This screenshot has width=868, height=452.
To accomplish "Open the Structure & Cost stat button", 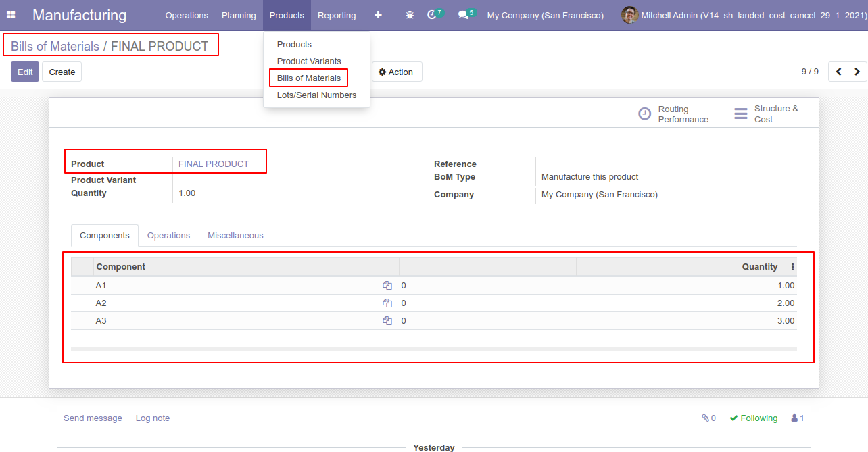I will 771,114.
